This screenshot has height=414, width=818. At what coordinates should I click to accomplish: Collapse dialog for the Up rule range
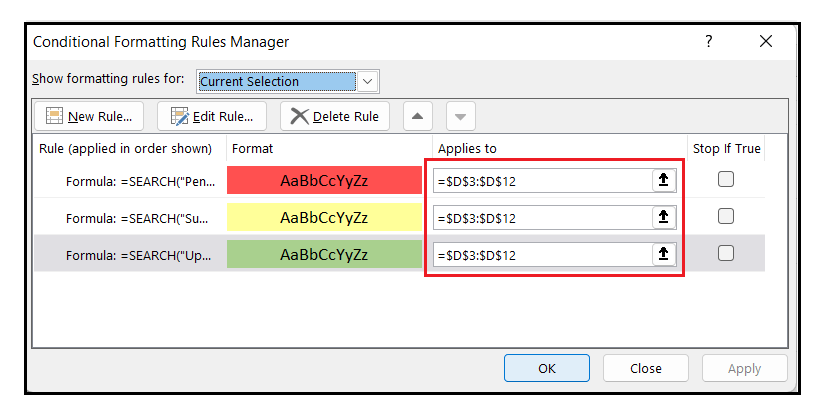click(x=664, y=254)
